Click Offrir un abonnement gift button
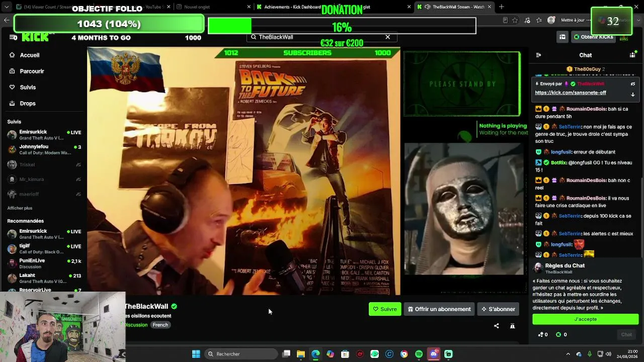This screenshot has width=644, height=362. click(439, 309)
